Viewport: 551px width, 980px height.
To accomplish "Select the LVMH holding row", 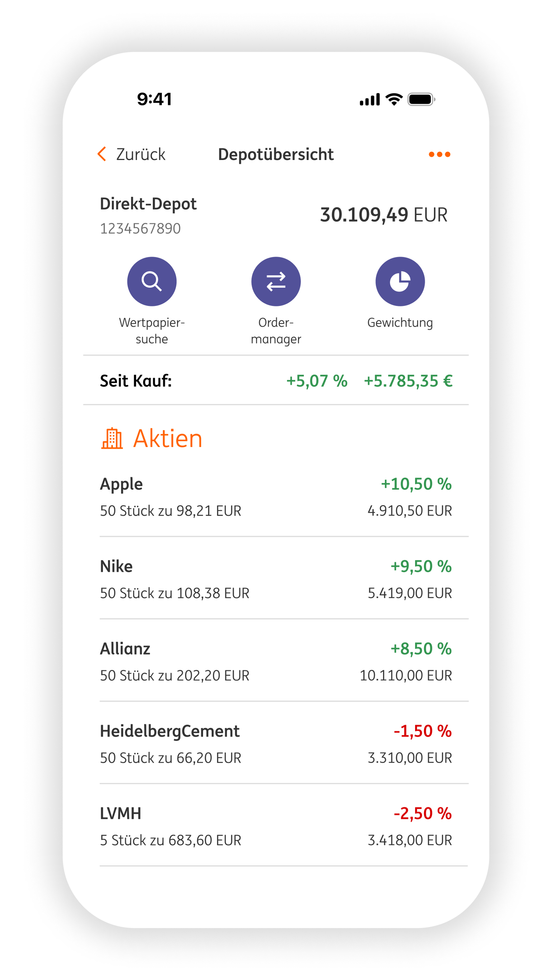I will (276, 826).
